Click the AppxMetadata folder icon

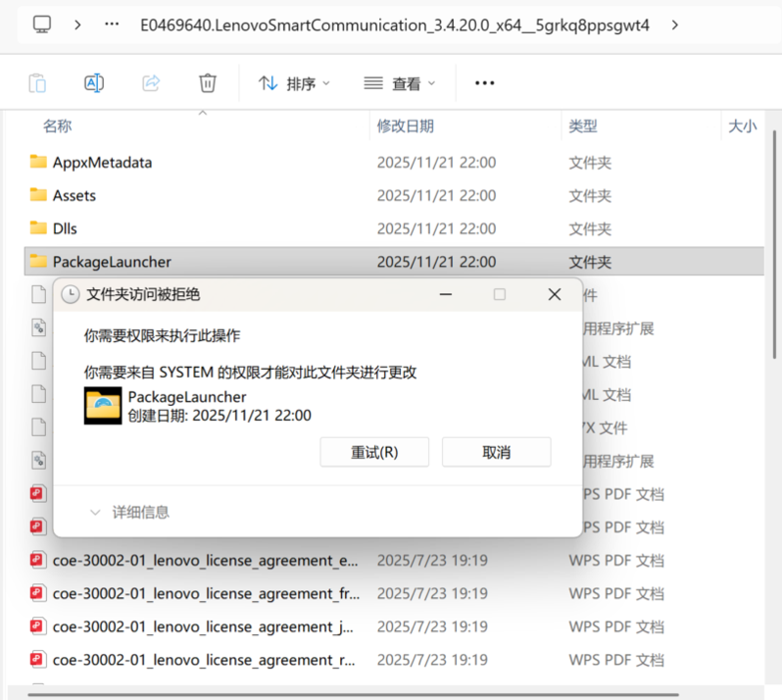click(x=38, y=162)
